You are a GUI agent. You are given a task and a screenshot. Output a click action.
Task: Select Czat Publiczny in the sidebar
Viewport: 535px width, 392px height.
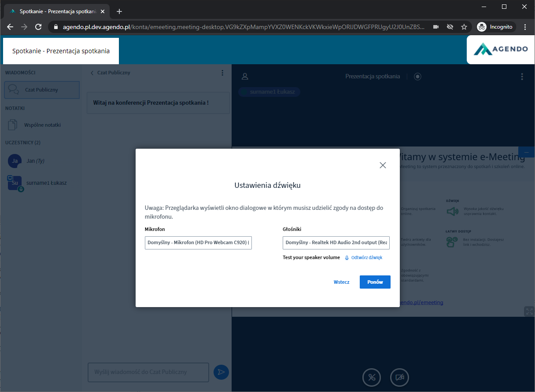point(42,90)
